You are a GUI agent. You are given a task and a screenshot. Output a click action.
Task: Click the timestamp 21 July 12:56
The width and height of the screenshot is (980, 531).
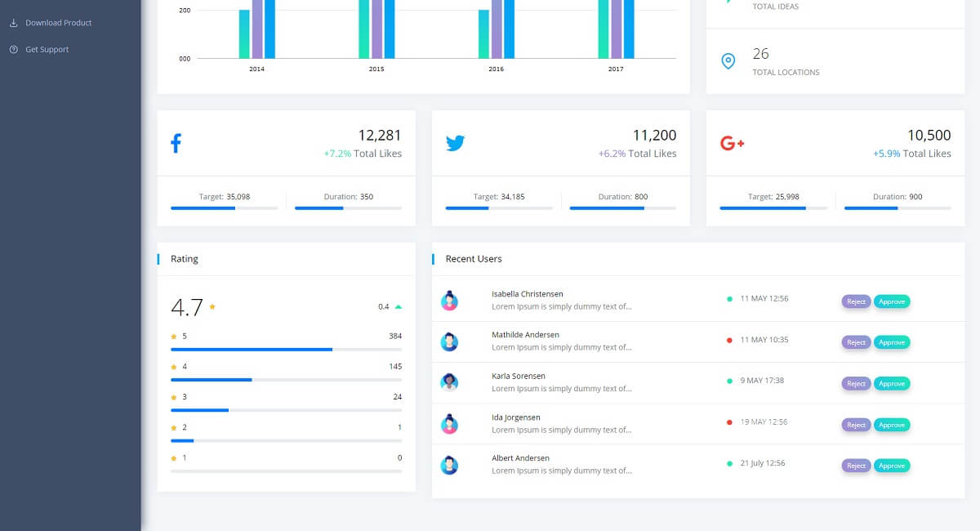pos(763,463)
